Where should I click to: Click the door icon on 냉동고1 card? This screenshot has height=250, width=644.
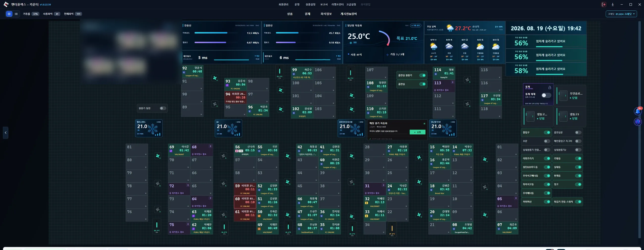coord(563,116)
